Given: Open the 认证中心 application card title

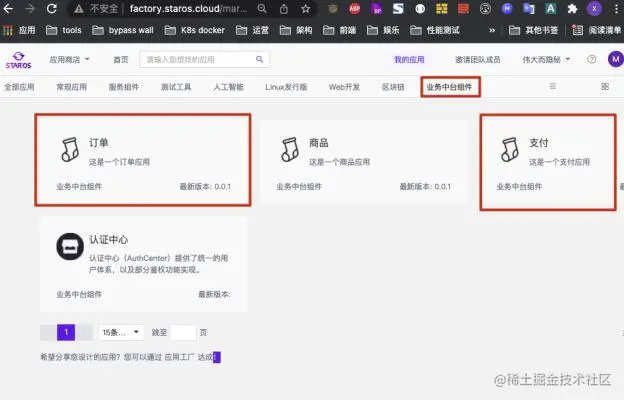Looking at the screenshot, I should 109,239.
